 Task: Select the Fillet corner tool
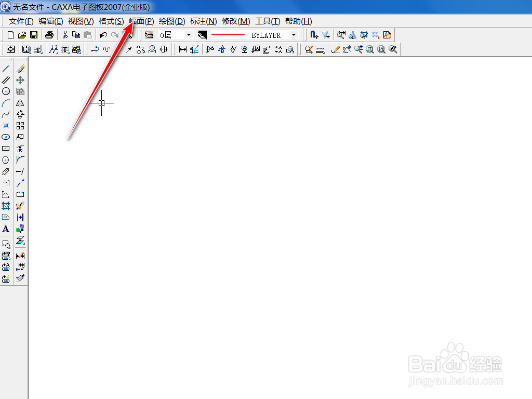(20, 160)
